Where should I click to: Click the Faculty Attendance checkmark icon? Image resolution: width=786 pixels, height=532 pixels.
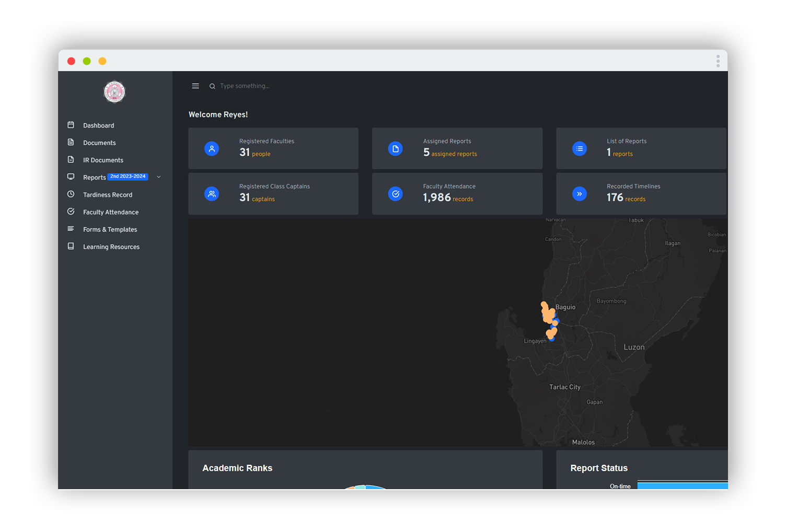click(x=396, y=194)
